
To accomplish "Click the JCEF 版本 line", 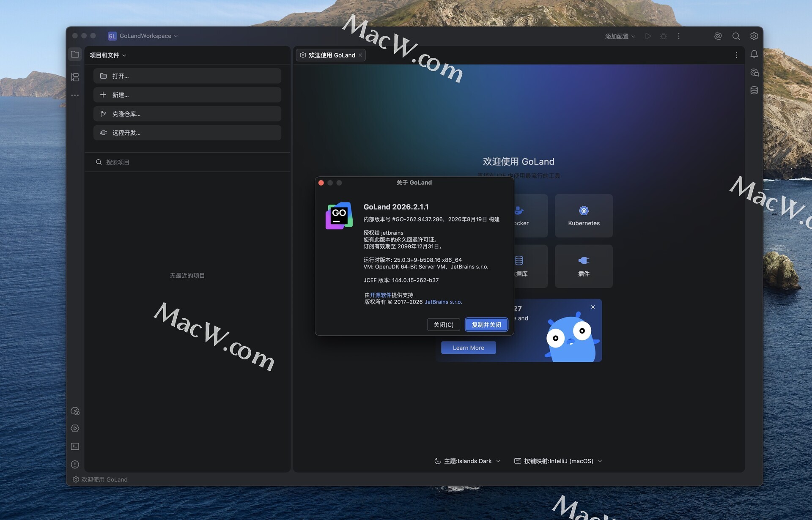I will [x=401, y=280].
